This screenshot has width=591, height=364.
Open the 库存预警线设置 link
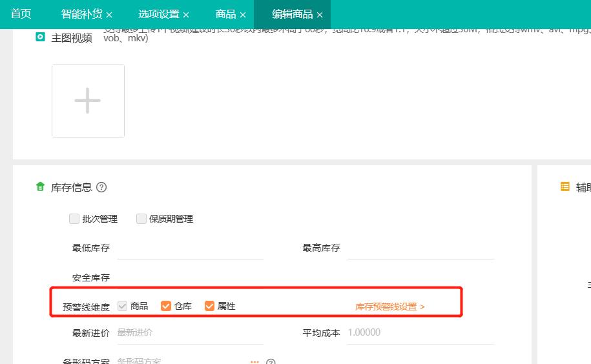coord(389,307)
